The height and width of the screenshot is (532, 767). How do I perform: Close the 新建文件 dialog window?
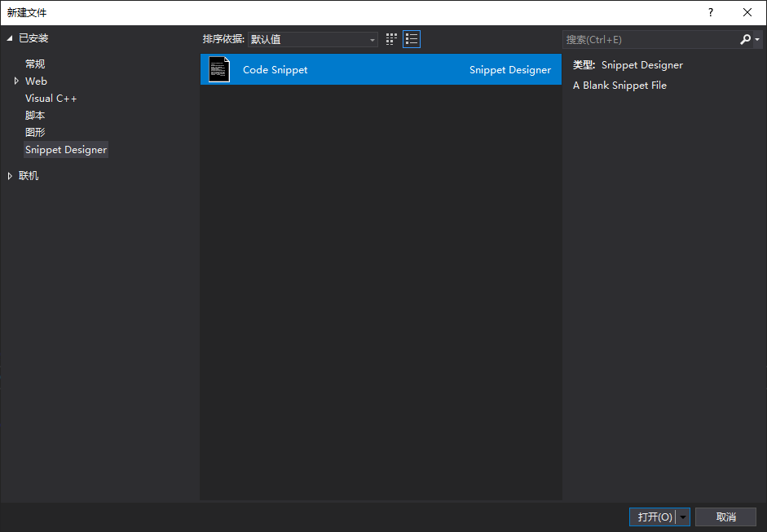point(747,12)
